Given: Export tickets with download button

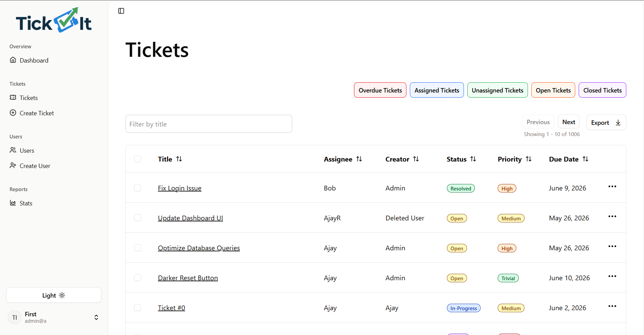Looking at the screenshot, I should coord(606,122).
